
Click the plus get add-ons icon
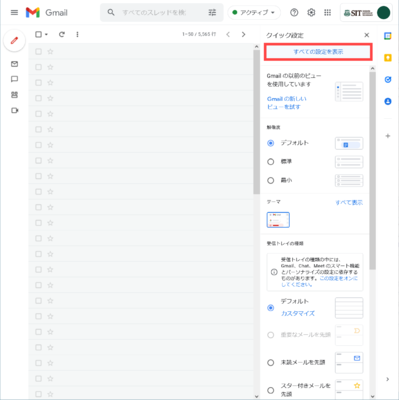pos(388,136)
